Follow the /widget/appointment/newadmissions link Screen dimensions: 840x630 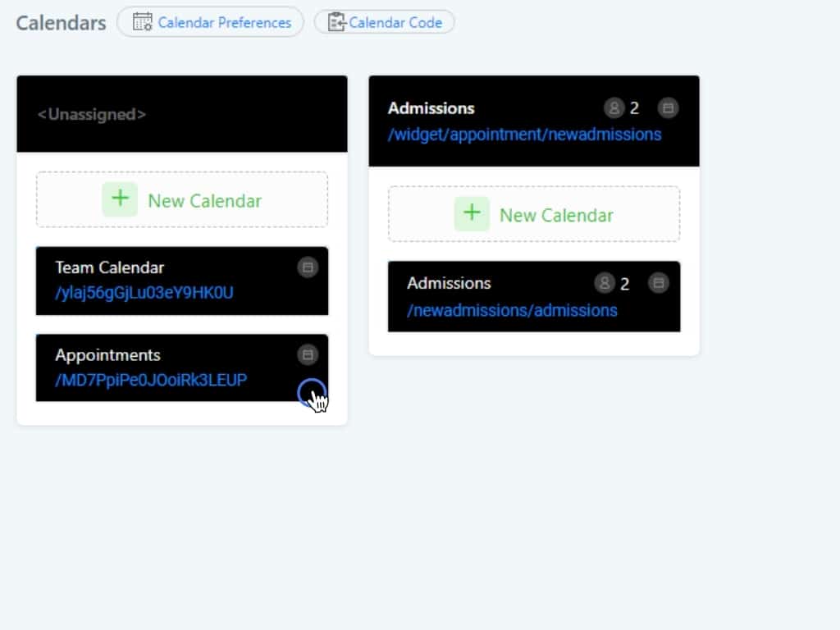pos(524,134)
